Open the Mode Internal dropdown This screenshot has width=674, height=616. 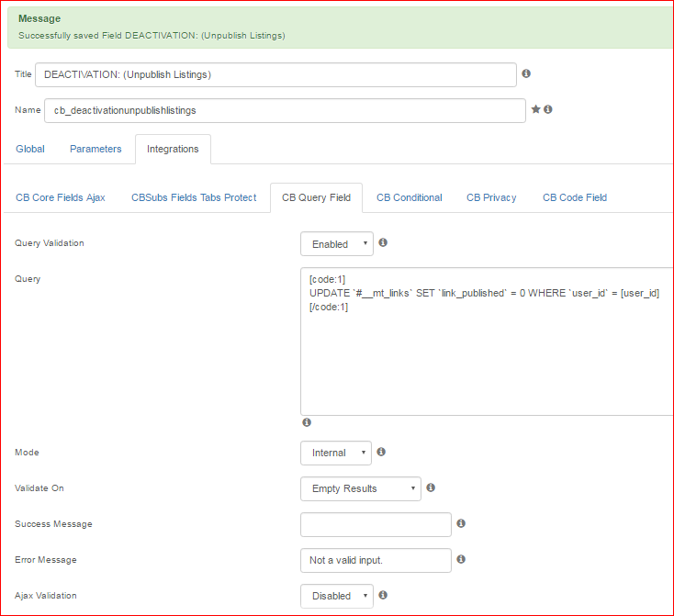point(336,453)
